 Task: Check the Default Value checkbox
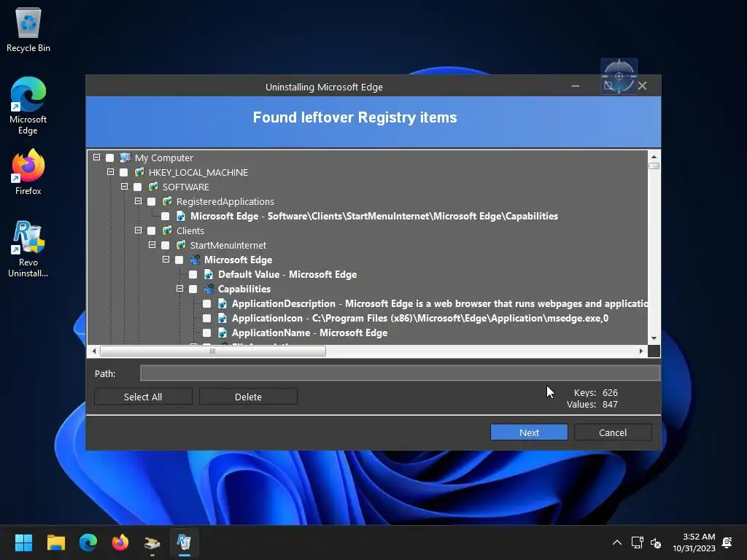[193, 274]
